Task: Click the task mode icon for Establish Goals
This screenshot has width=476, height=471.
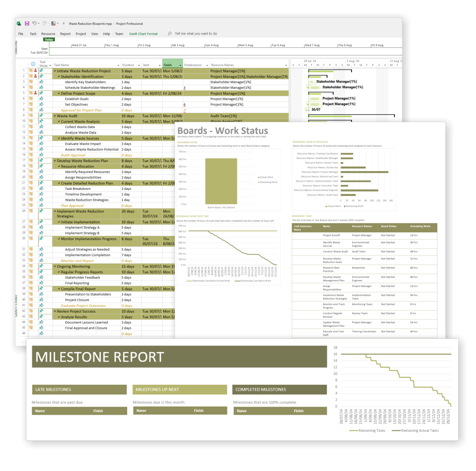Action: (41, 99)
